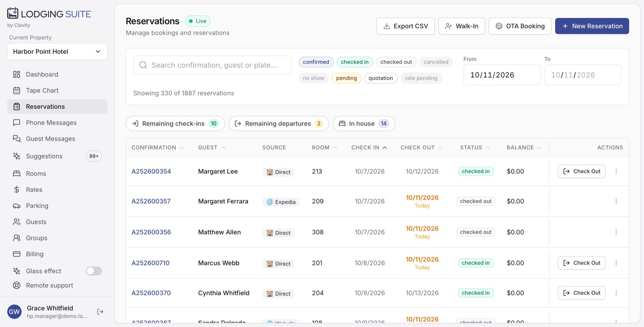The image size is (644, 327).
Task: Click the Walk-In button
Action: (x=462, y=26)
